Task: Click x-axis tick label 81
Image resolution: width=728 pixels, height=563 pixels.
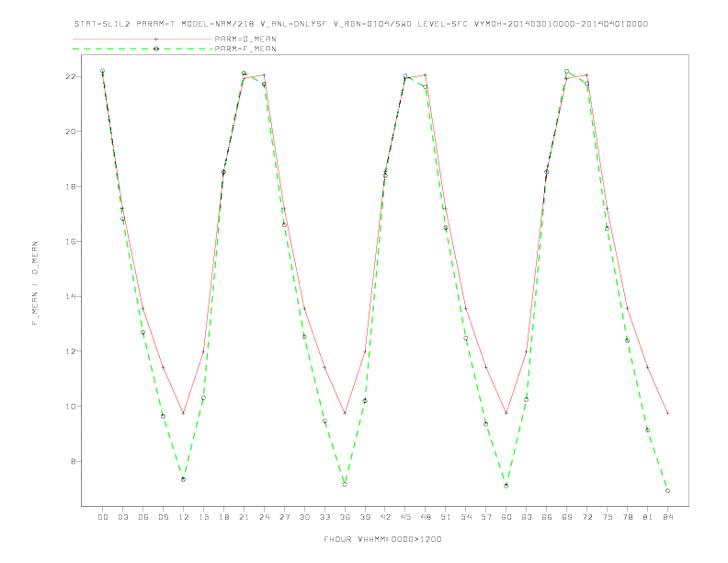Action: pos(648,517)
